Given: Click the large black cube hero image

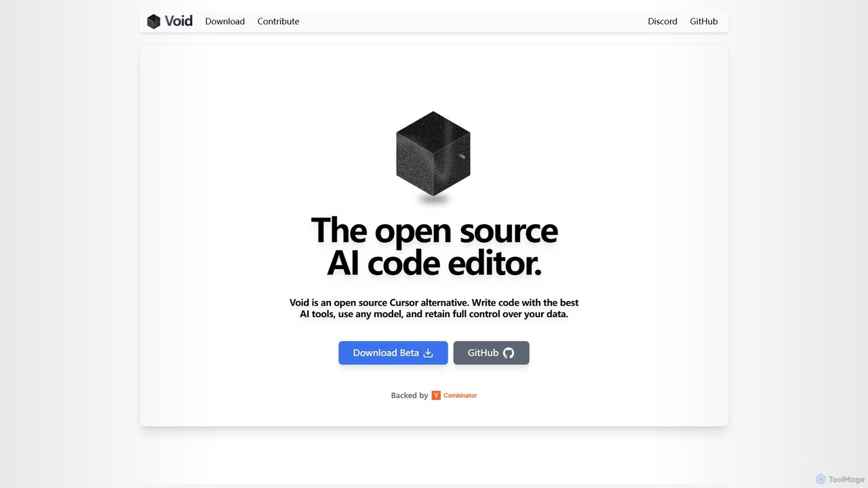Looking at the screenshot, I should (433, 154).
